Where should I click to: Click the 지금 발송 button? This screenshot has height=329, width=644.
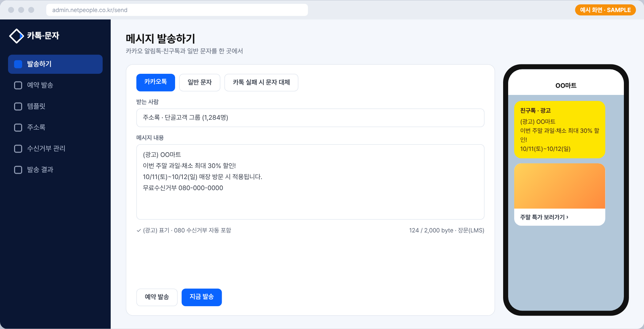tap(202, 297)
